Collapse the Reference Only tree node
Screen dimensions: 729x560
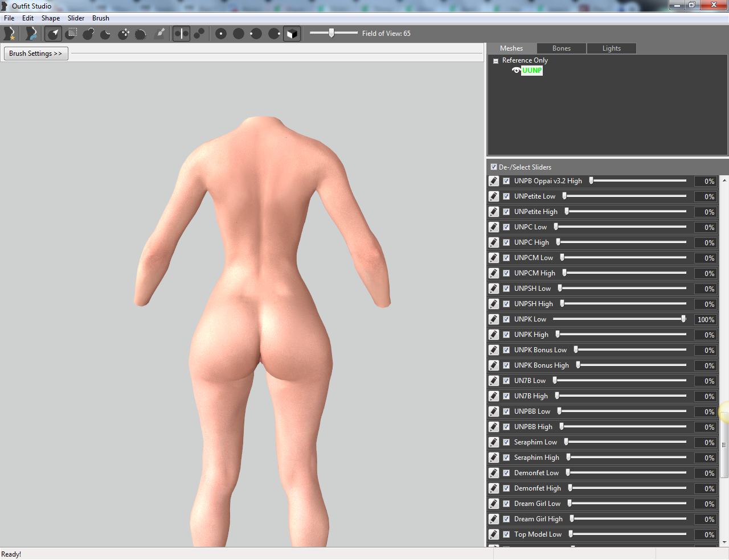(x=495, y=61)
